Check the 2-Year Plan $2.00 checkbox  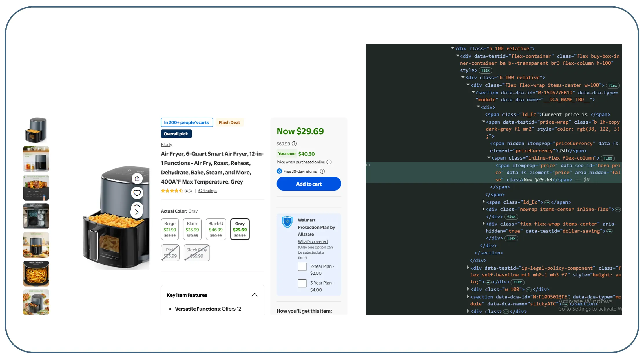pyautogui.click(x=302, y=267)
